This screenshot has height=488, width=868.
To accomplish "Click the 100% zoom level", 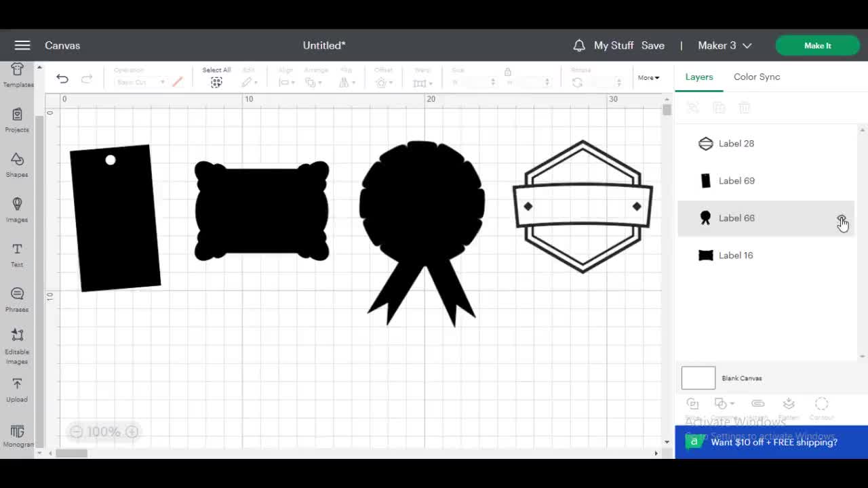I will pos(104,432).
